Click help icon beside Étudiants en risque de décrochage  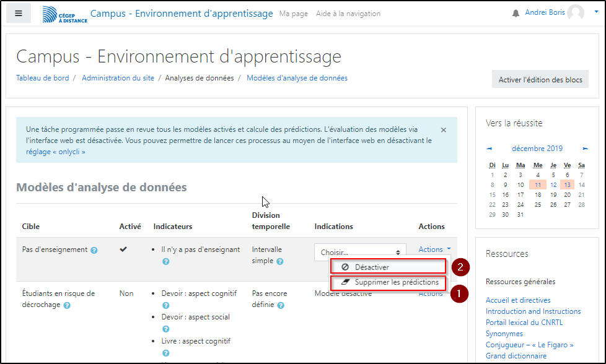(67, 305)
